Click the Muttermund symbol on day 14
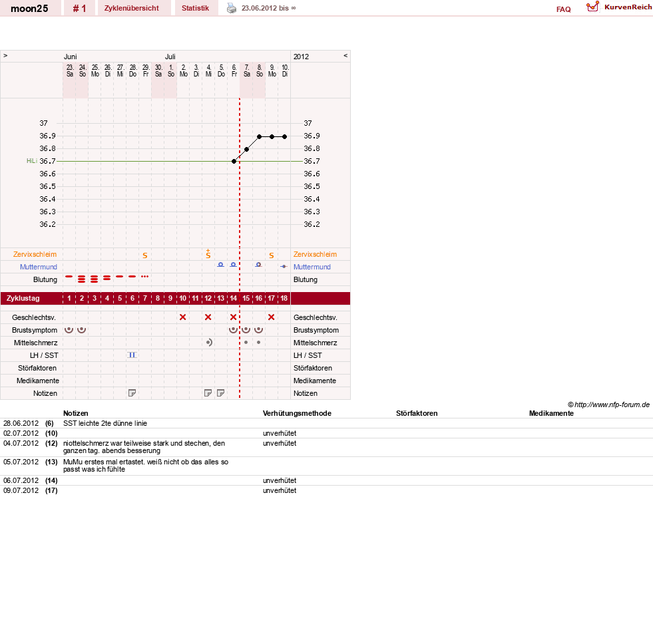 click(x=233, y=265)
